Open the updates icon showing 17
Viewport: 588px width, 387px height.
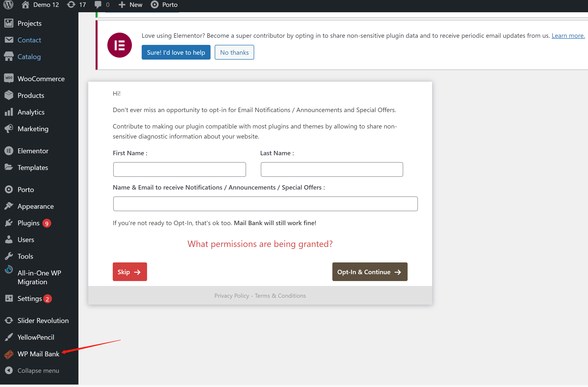click(71, 5)
